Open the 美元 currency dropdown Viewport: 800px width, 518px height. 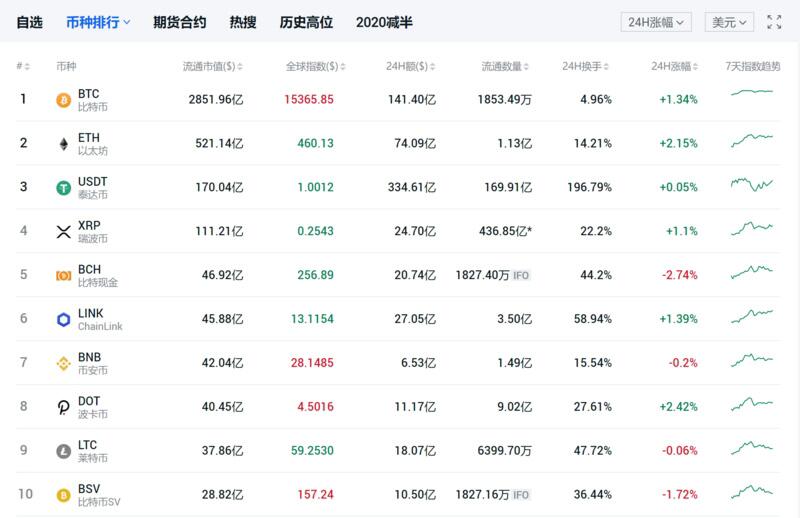[729, 22]
